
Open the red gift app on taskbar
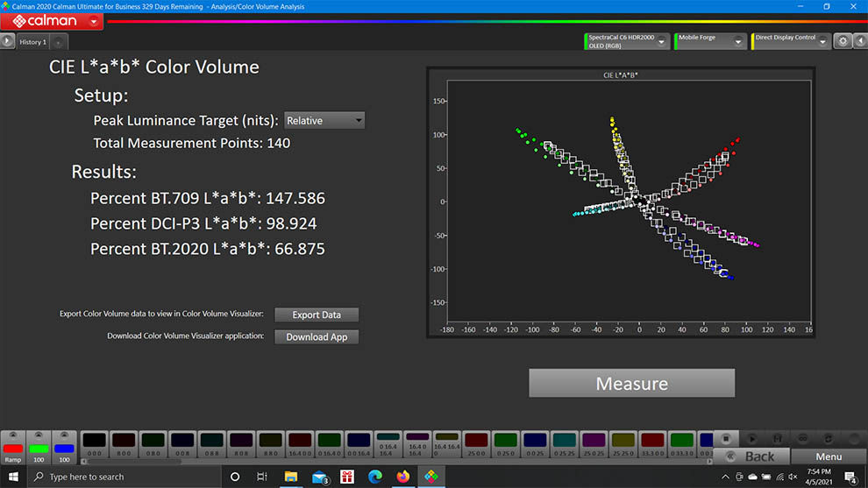point(347,477)
